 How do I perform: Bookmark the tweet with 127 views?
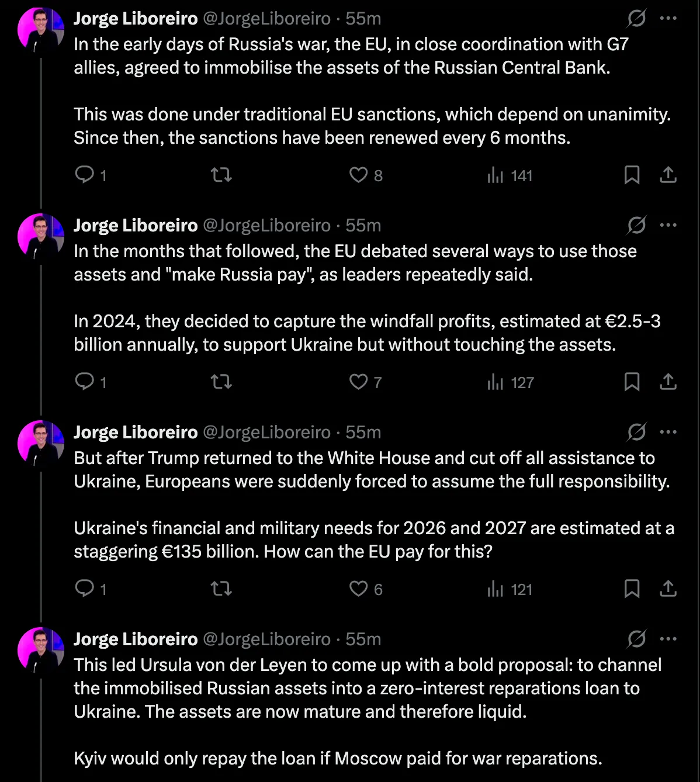click(632, 382)
